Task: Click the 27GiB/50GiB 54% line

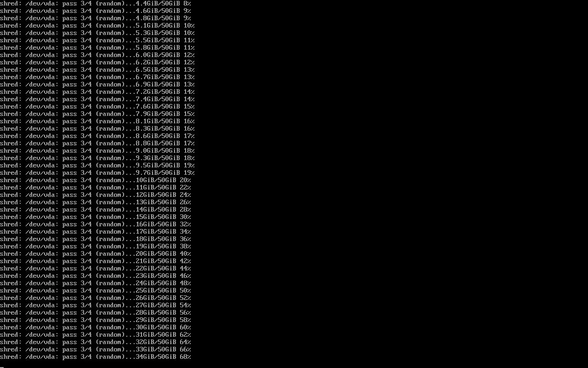Action: [x=96, y=305]
